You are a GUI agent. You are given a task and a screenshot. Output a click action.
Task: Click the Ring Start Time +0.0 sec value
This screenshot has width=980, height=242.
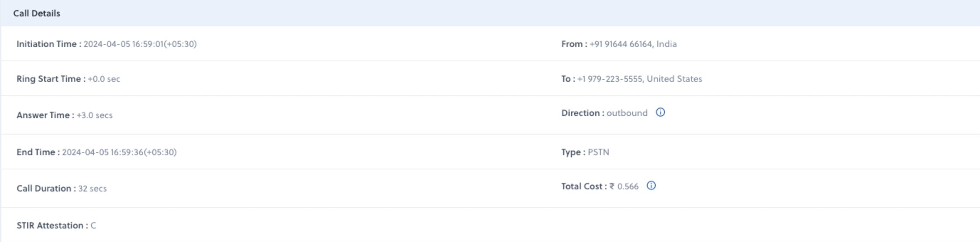[104, 79]
